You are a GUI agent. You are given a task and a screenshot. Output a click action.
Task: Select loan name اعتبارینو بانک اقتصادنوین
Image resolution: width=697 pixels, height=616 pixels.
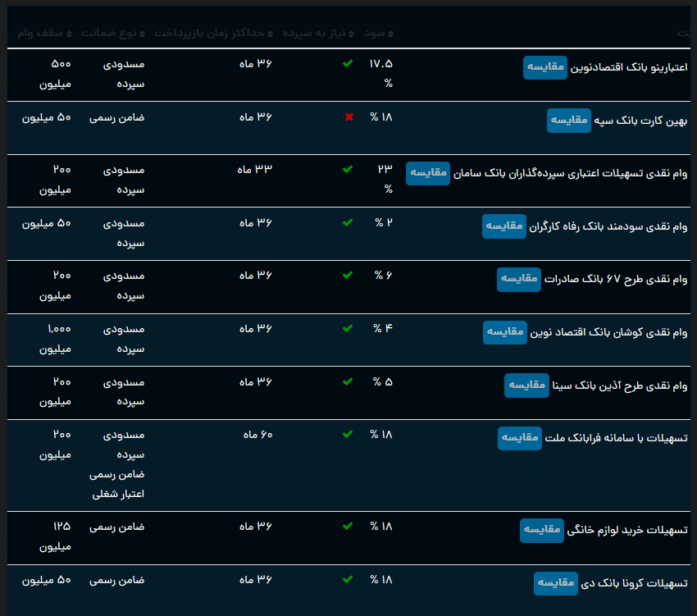tap(629, 67)
